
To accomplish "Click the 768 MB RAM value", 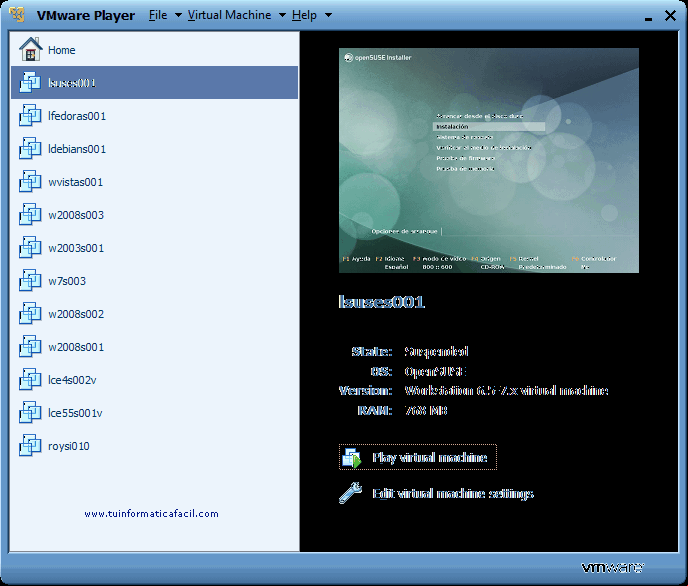I will pyautogui.click(x=426, y=411).
